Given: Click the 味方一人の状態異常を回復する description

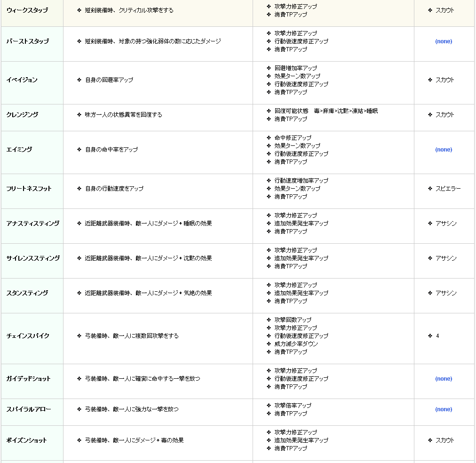Looking at the screenshot, I should pyautogui.click(x=123, y=115).
